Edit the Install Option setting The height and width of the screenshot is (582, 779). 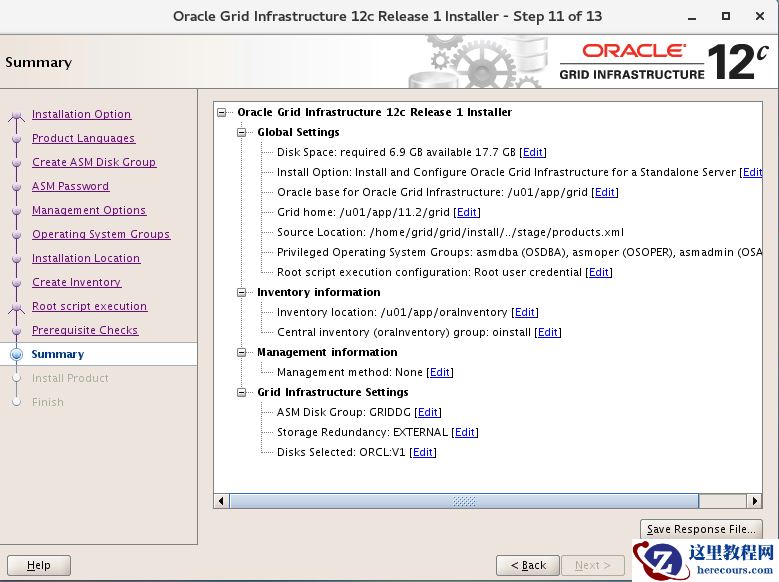752,172
